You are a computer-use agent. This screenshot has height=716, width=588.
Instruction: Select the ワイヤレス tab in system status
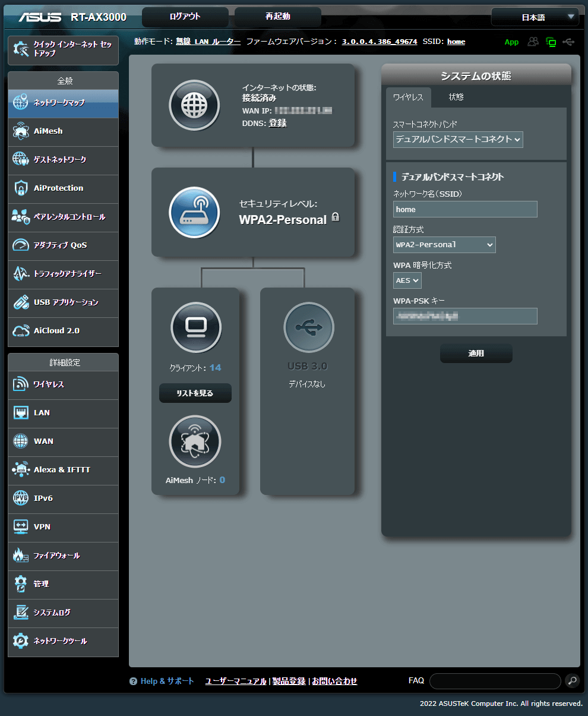(x=408, y=97)
